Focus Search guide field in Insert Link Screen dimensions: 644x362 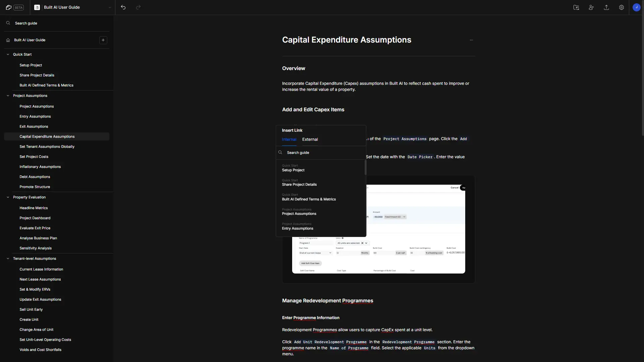pyautogui.click(x=321, y=153)
